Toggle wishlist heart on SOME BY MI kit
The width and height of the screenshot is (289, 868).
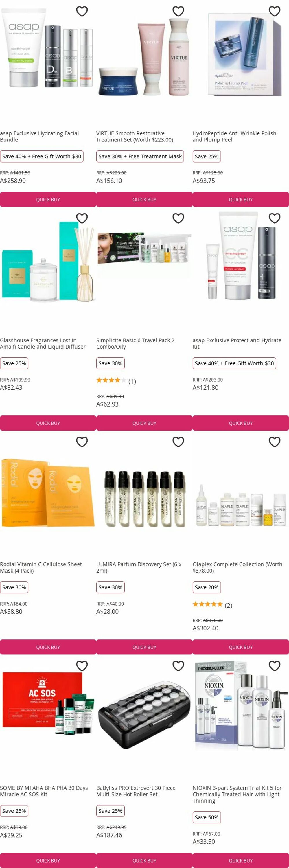click(x=82, y=666)
